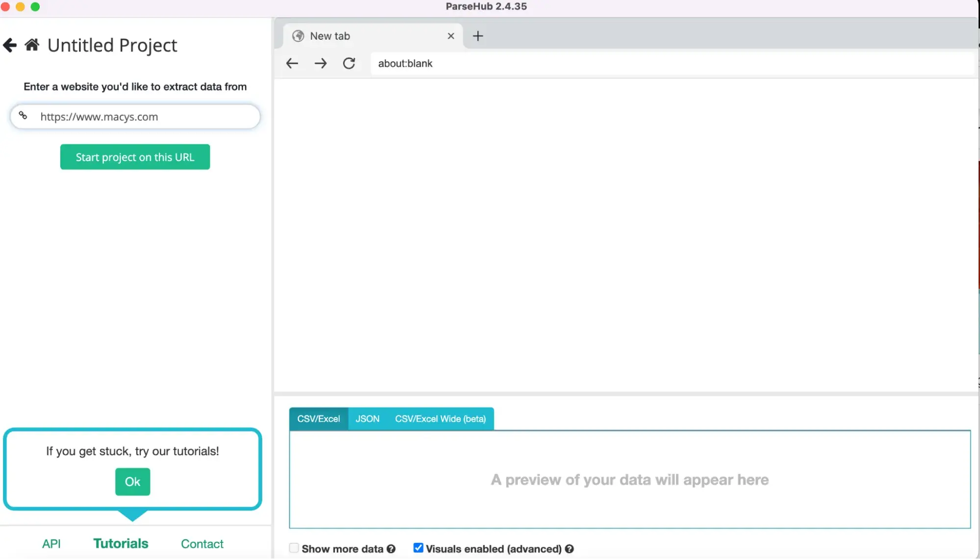
Task: Click the about:blank address bar
Action: coord(672,63)
